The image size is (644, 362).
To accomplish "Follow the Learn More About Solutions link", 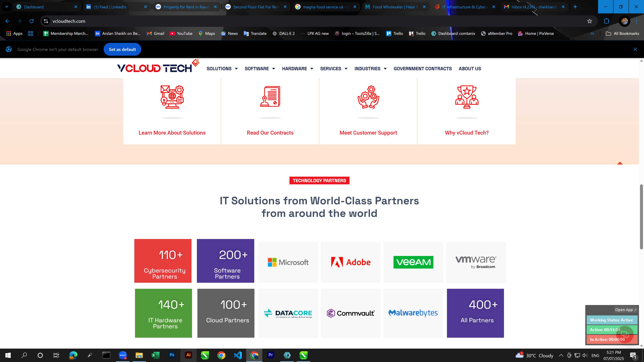I will coord(172,133).
